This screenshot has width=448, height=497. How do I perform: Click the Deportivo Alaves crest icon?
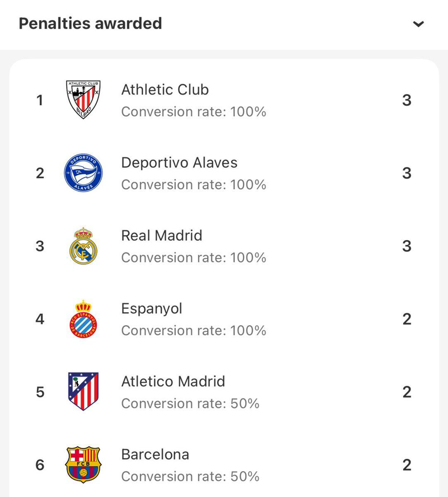coord(83,173)
